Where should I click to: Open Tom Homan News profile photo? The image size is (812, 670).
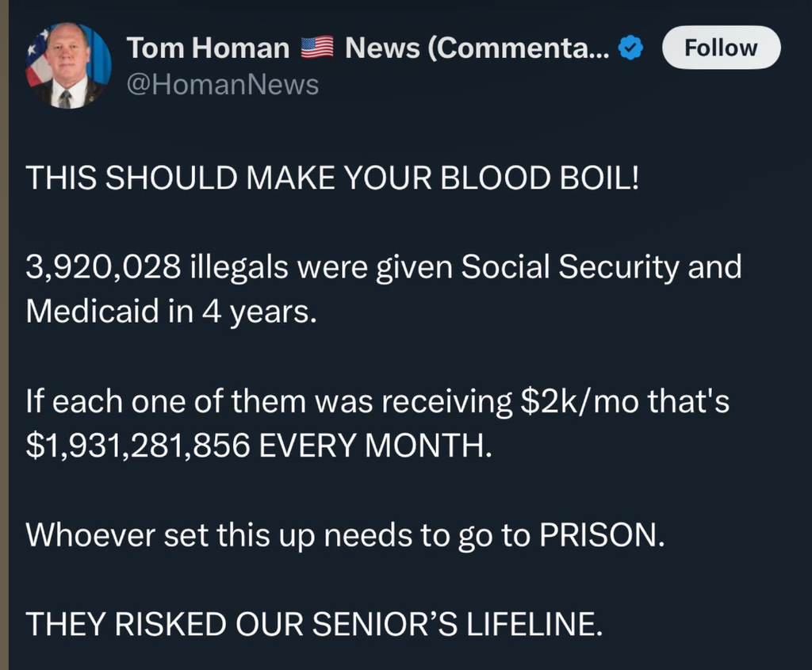67,65
